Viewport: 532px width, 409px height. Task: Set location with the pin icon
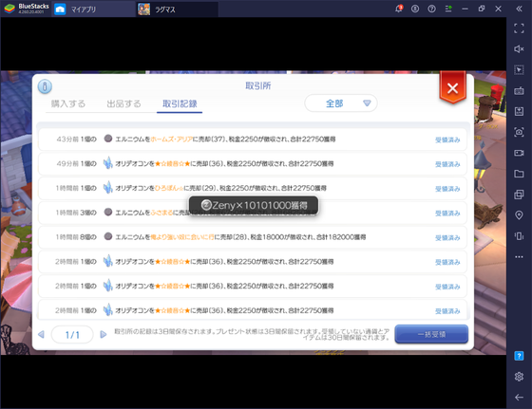point(519,215)
